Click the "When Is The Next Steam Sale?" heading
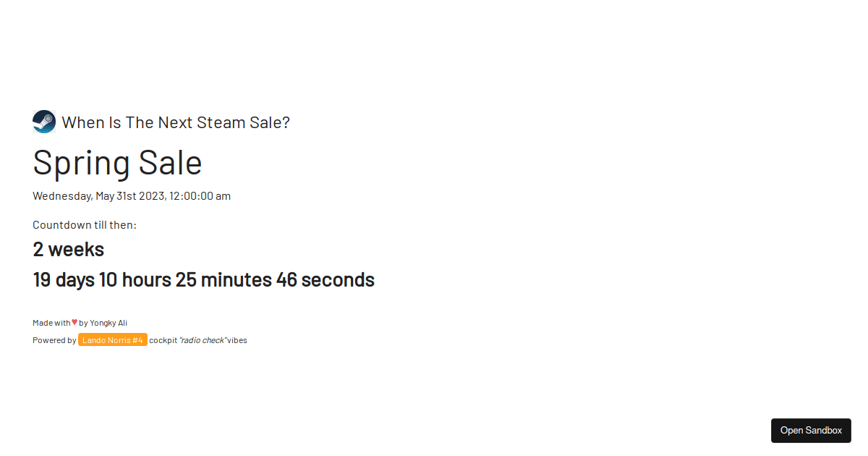 [176, 122]
